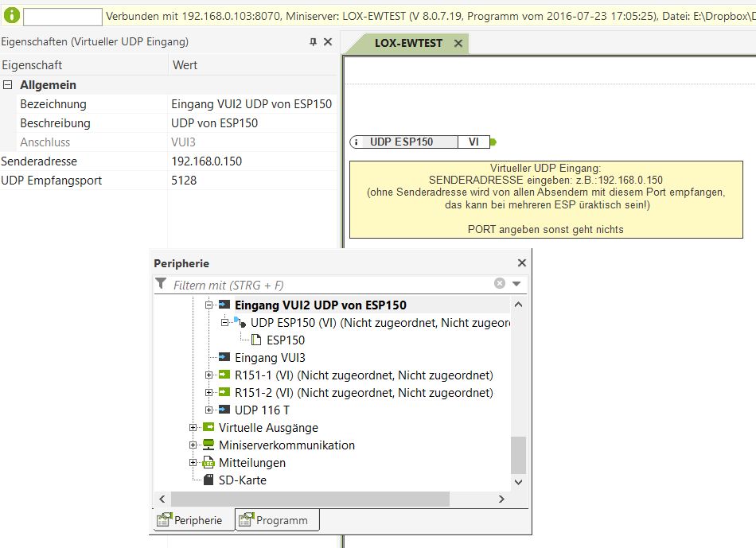756x548 pixels.
Task: Clear the Peripherie filter text
Action: (500, 283)
